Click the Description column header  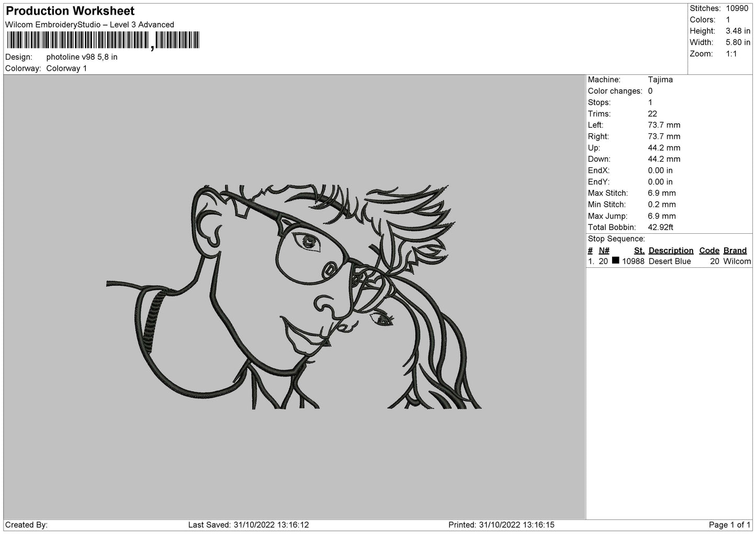click(x=671, y=251)
